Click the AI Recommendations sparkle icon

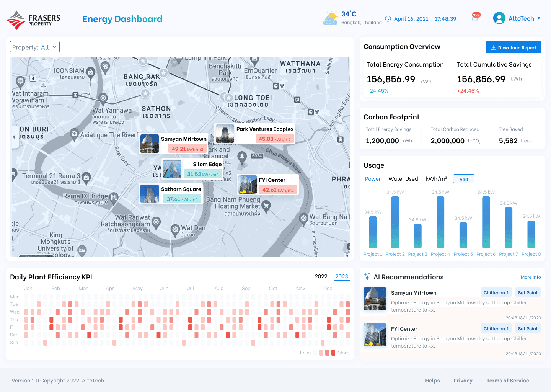[x=367, y=276]
